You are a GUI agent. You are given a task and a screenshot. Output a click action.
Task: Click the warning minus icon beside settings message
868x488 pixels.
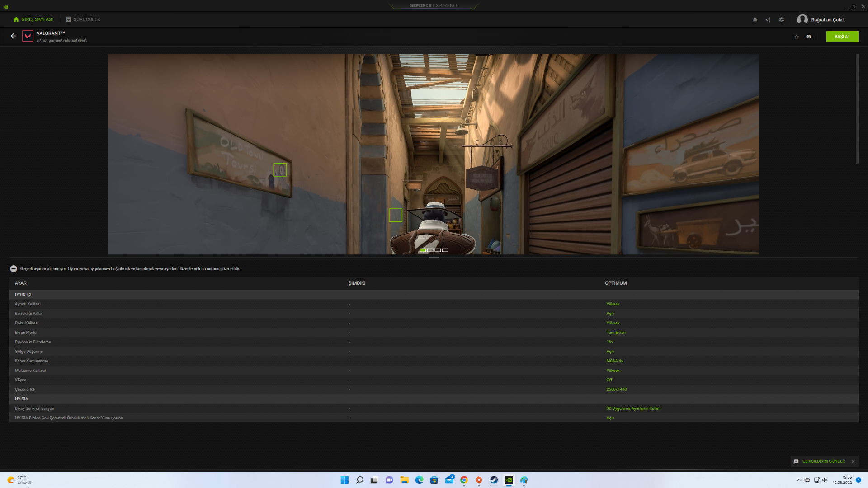coord(14,269)
